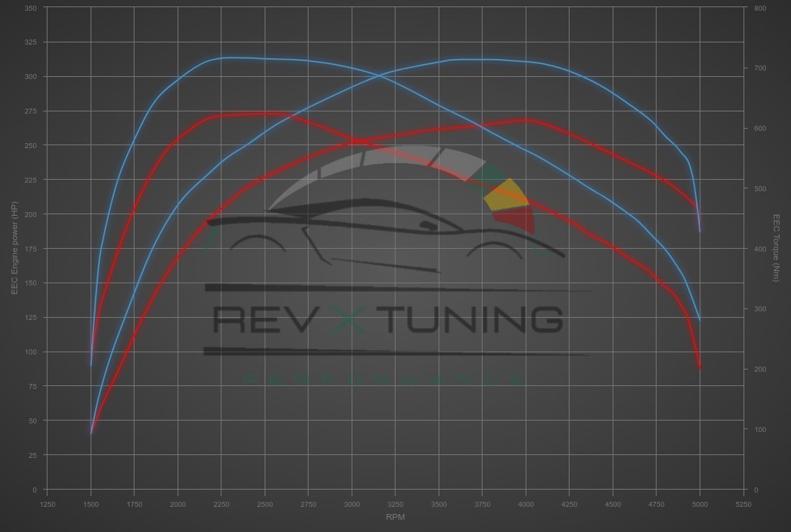Click the RPM x-axis title
The image size is (791, 532).
(395, 517)
